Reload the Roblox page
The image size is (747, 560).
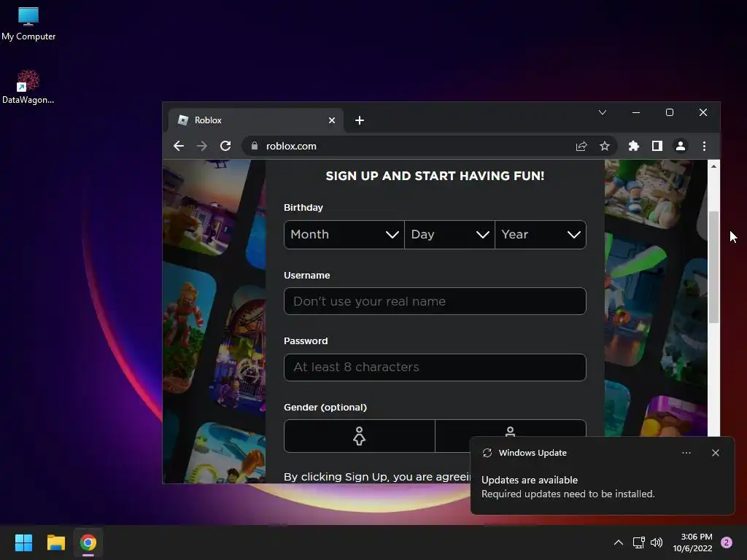(x=225, y=146)
